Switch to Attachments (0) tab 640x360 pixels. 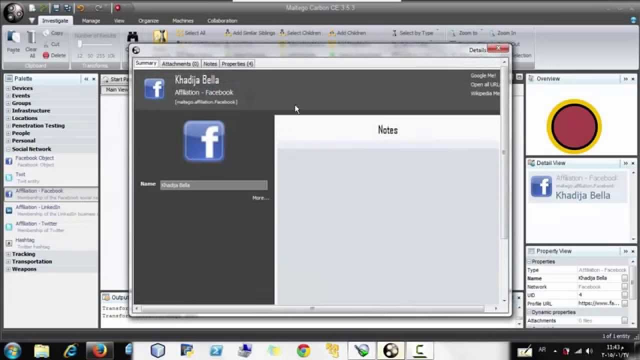tap(180, 64)
